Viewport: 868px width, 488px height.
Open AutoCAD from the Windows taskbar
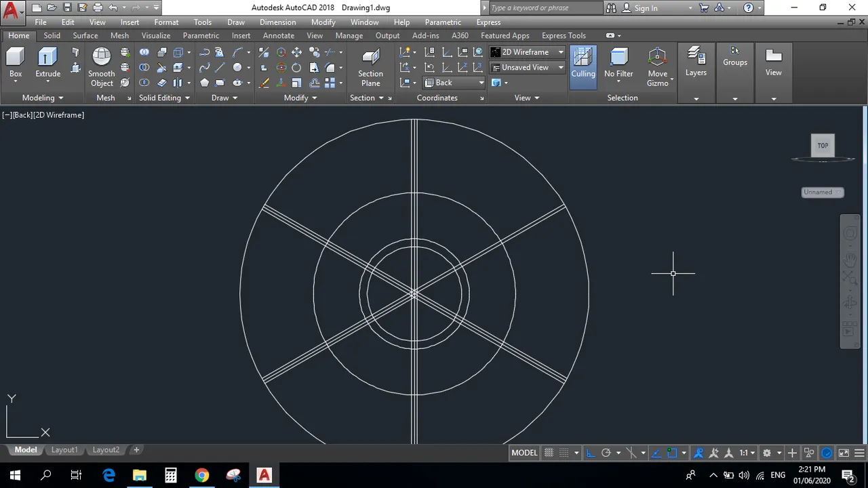[x=264, y=474]
